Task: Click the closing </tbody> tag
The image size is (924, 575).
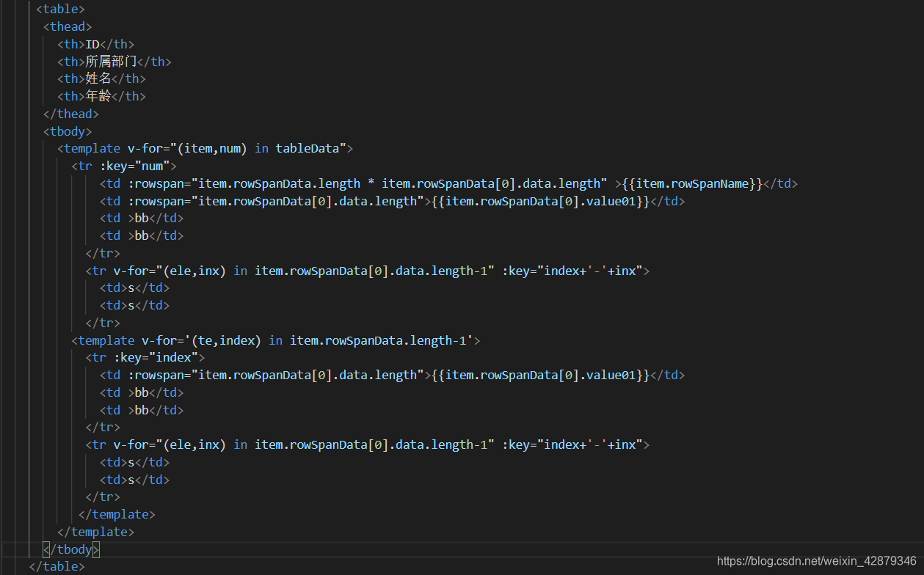Action: (71, 549)
